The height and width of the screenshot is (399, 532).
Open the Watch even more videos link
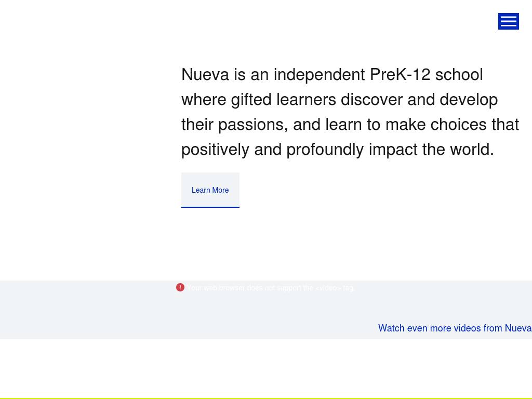[455, 328]
